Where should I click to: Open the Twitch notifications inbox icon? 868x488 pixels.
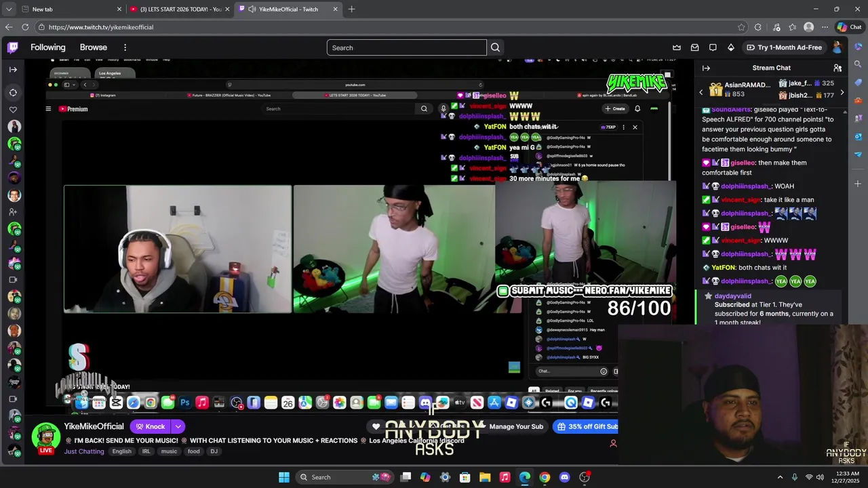pyautogui.click(x=695, y=47)
